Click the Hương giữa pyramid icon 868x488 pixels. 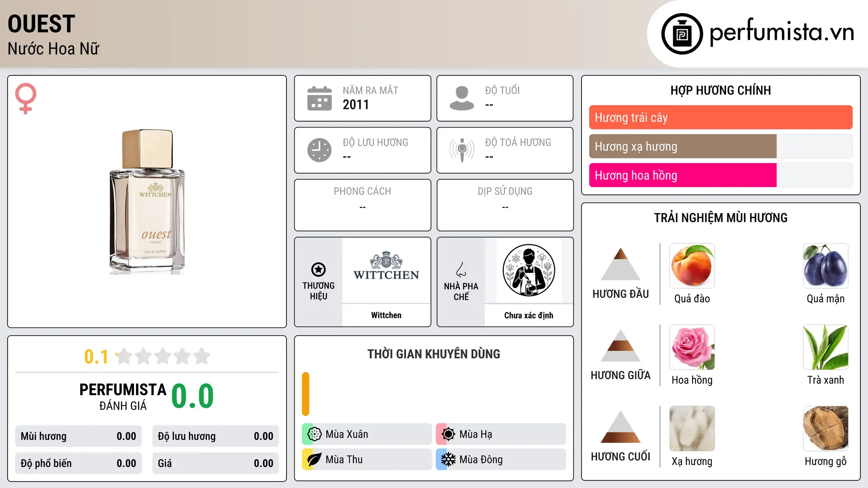click(620, 345)
